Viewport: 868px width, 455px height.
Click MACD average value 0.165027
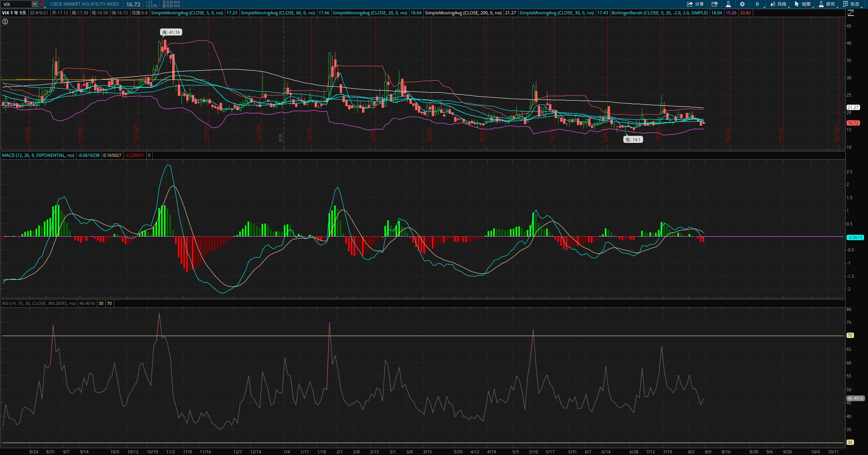[x=112, y=155]
